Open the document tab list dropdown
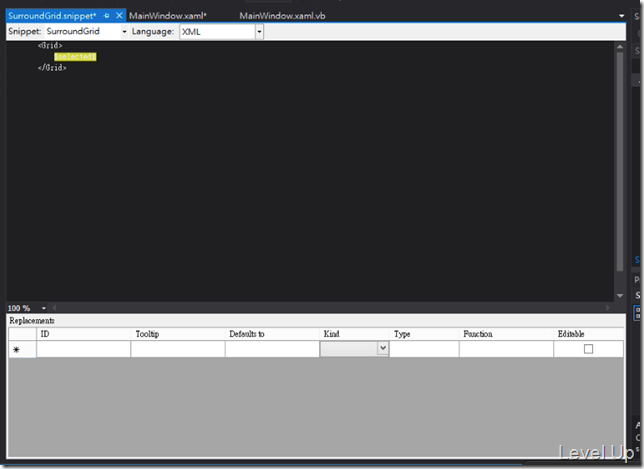 tap(621, 16)
